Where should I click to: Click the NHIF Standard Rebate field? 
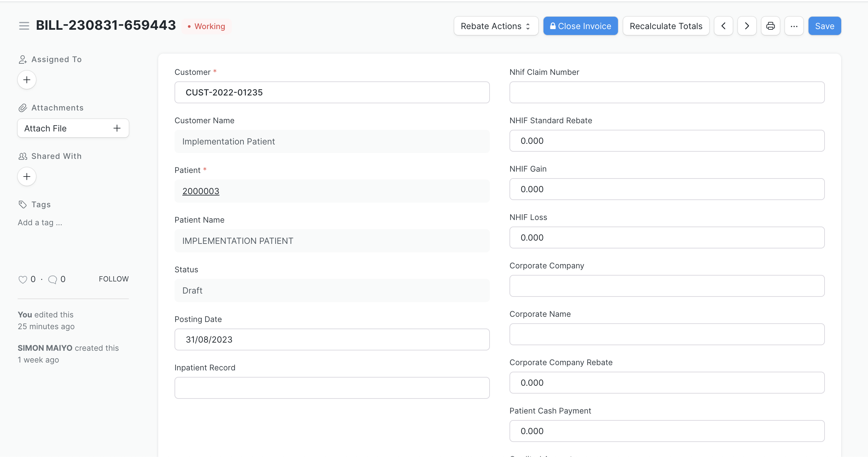[666, 141]
